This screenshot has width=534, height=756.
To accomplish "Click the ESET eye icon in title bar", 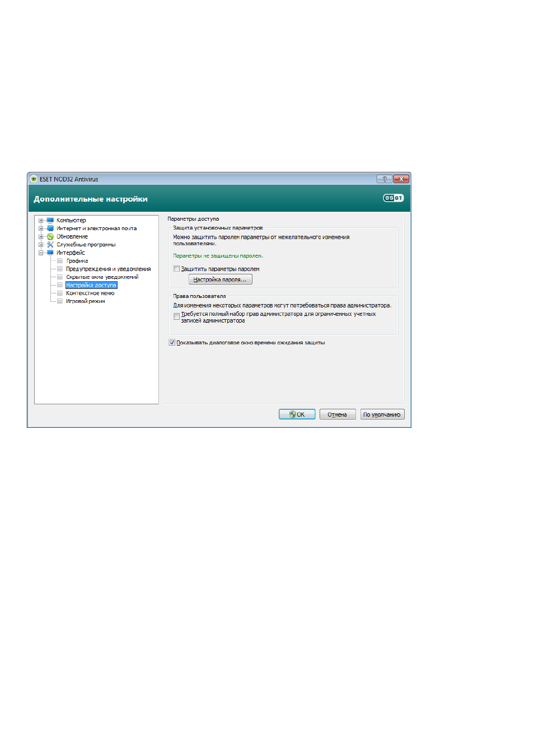I will (34, 179).
